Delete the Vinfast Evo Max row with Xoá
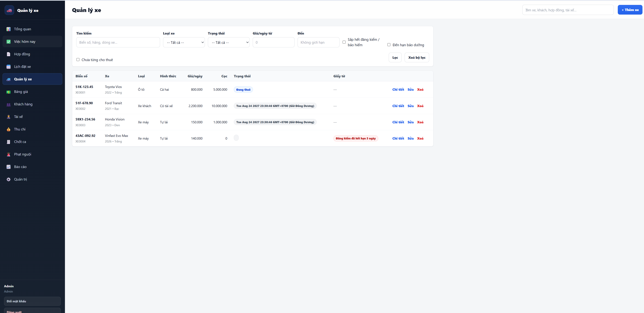Image resolution: width=644 pixels, height=313 pixels. click(420, 139)
